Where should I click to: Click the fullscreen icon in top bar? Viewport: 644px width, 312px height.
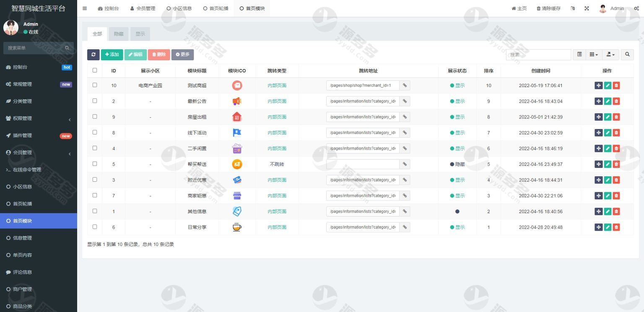(x=587, y=8)
